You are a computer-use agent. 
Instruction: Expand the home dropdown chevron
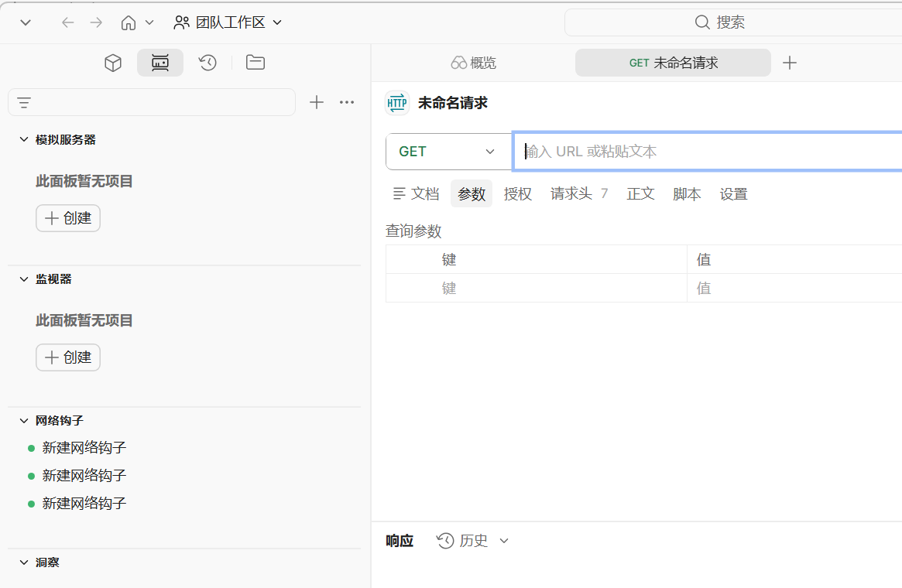point(149,22)
